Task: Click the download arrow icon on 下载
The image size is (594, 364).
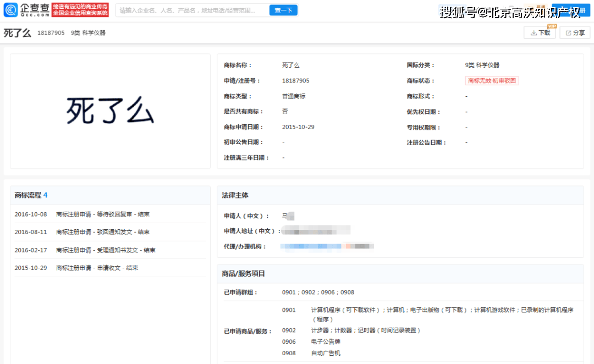Action: click(533, 33)
